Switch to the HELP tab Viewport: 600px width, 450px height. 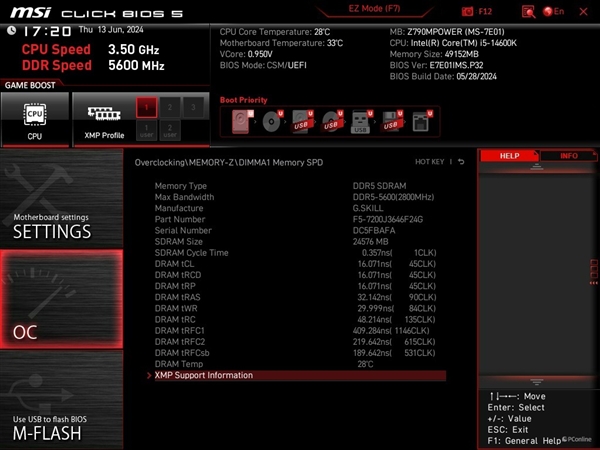click(x=509, y=156)
